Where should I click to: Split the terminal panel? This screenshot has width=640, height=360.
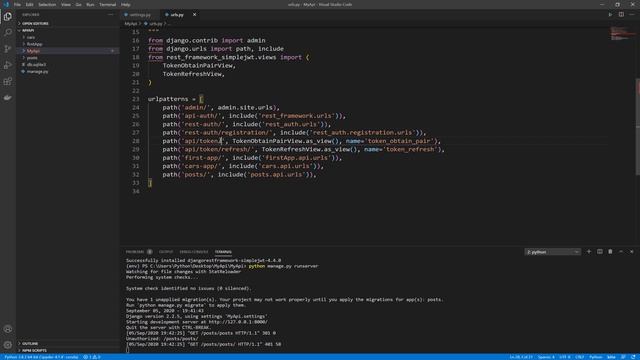pos(600,252)
